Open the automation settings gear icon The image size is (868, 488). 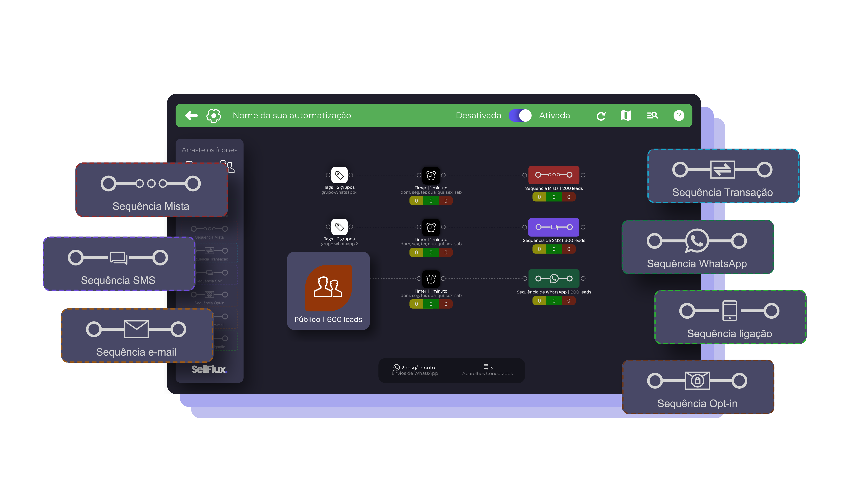(214, 116)
